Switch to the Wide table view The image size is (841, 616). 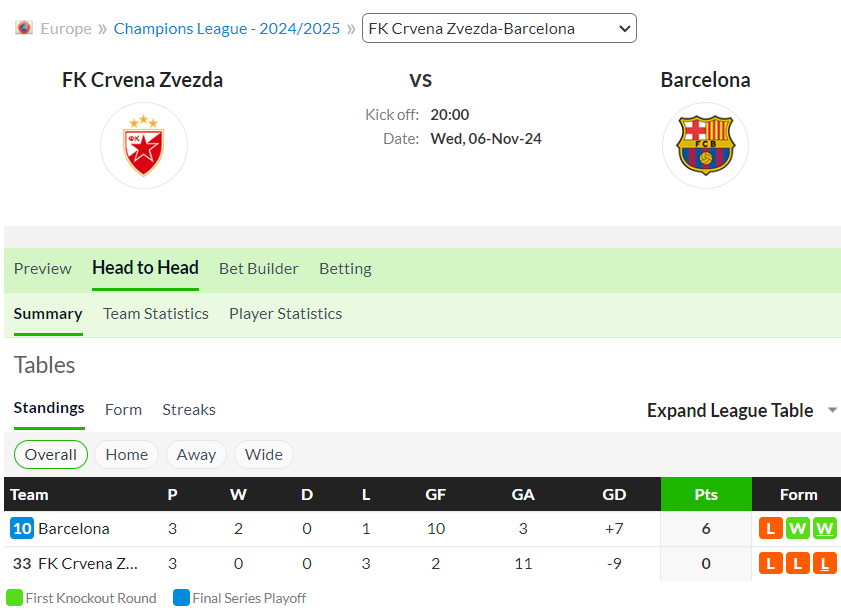(x=263, y=454)
